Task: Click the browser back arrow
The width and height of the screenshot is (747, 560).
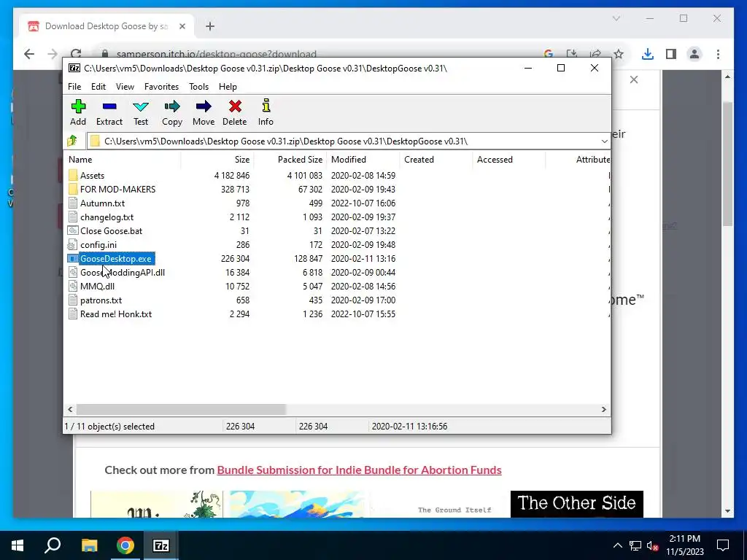Action: coord(29,54)
